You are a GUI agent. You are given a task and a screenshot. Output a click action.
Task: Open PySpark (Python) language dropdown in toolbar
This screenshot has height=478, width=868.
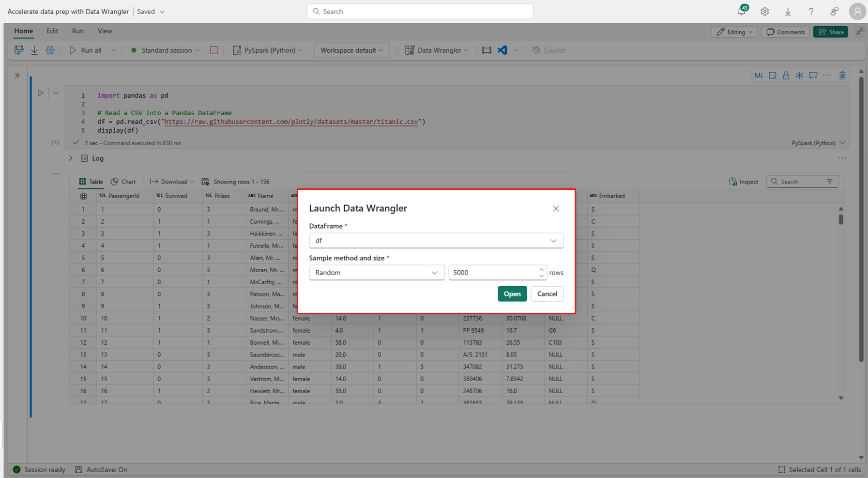coord(268,50)
